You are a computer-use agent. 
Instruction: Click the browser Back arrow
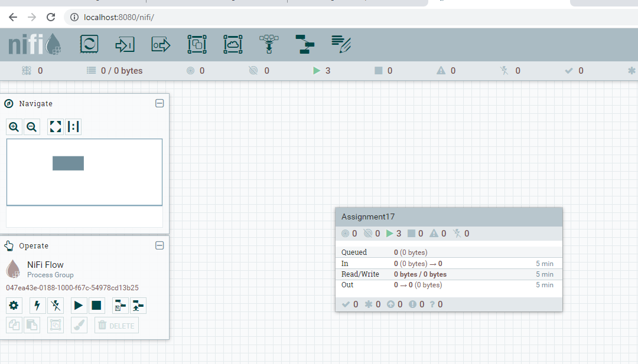coord(13,17)
